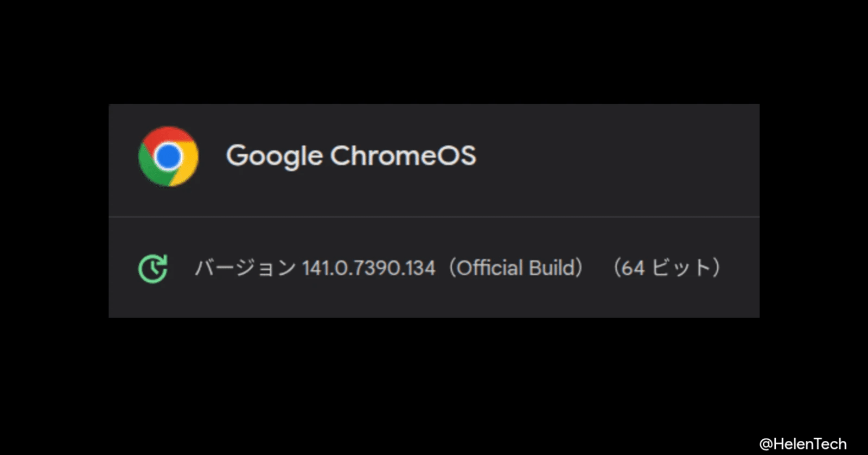Click the Google ChromeOS title text
868x455 pixels.
coord(352,156)
